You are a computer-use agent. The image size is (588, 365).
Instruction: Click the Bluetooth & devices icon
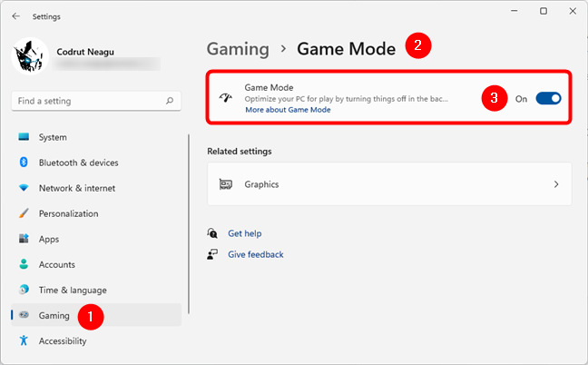(24, 163)
